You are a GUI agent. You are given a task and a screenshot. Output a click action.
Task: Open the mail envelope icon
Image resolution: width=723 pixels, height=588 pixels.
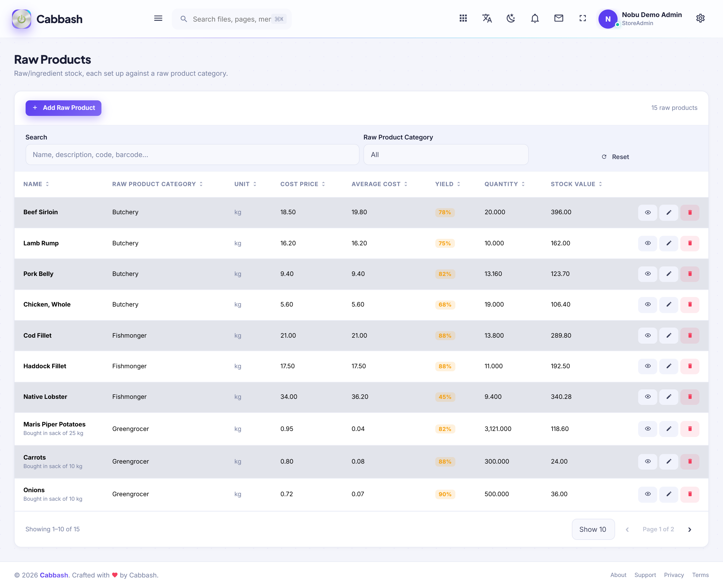(x=559, y=19)
